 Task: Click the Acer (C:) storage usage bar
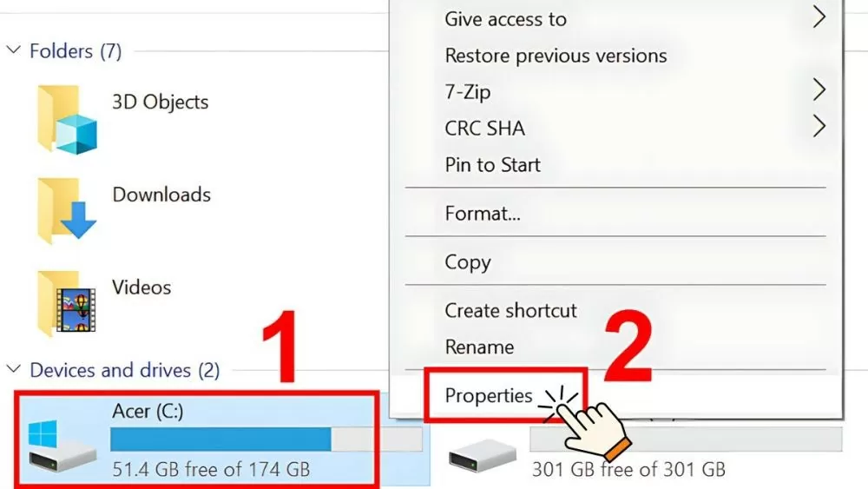266,439
